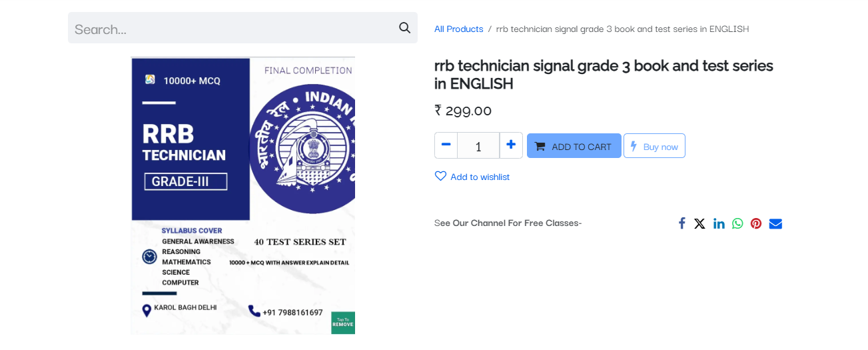
Task: Share product on Facebook
Action: (x=681, y=223)
